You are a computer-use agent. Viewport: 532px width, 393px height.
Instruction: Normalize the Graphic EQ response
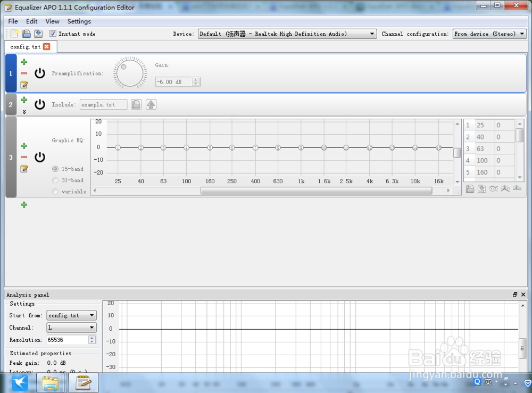click(505, 189)
